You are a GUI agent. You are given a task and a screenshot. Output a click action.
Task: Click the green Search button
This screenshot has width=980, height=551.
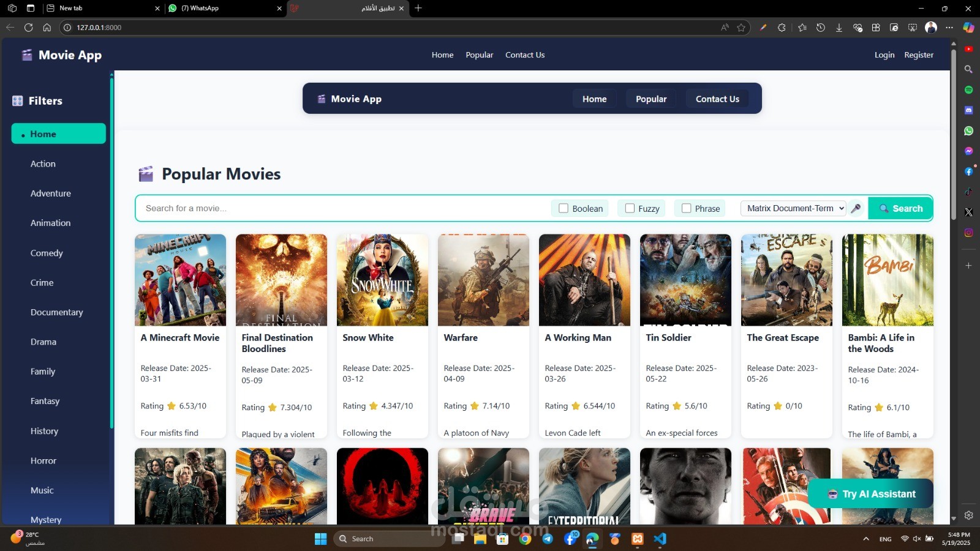pos(900,208)
